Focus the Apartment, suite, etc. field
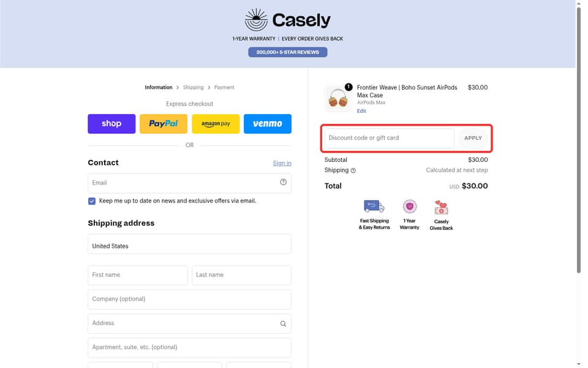 coord(189,348)
